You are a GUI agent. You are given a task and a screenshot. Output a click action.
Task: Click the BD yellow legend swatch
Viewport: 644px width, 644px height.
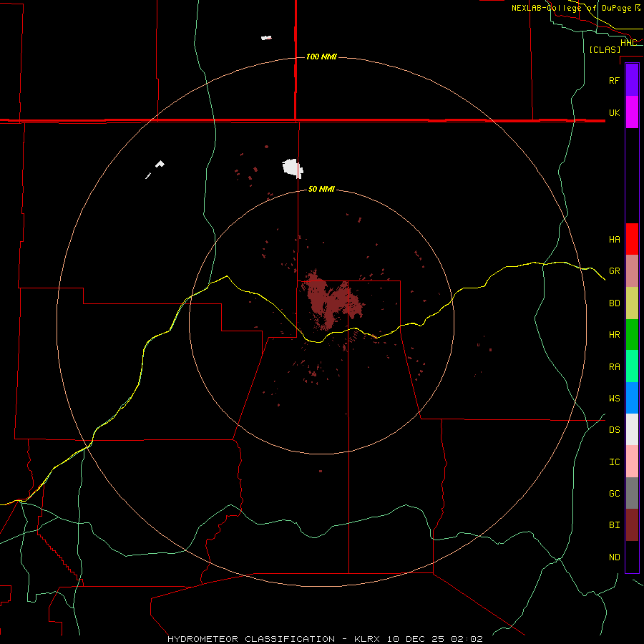pyautogui.click(x=632, y=303)
